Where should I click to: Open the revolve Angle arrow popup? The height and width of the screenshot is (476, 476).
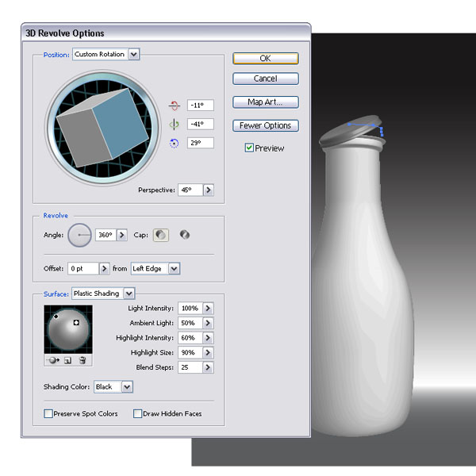(x=122, y=235)
